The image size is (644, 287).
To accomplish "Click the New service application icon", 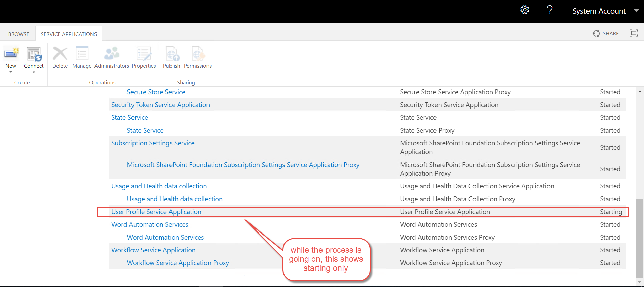I will coord(11,53).
